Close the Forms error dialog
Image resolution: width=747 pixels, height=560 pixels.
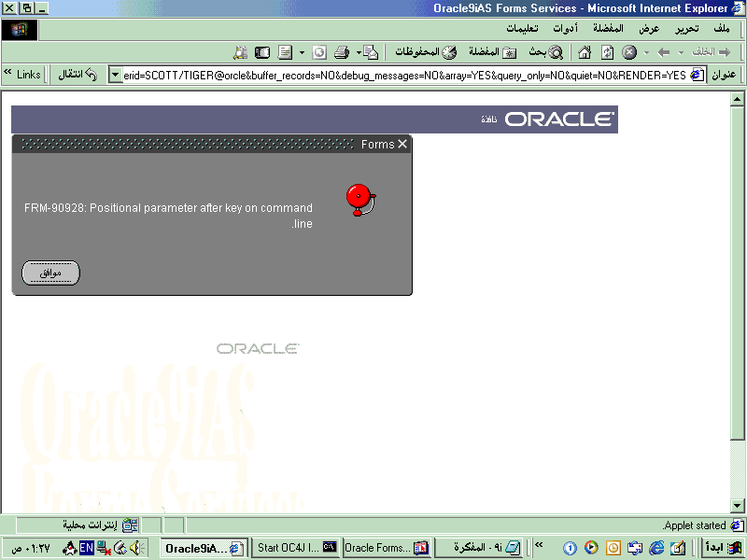coord(402,144)
